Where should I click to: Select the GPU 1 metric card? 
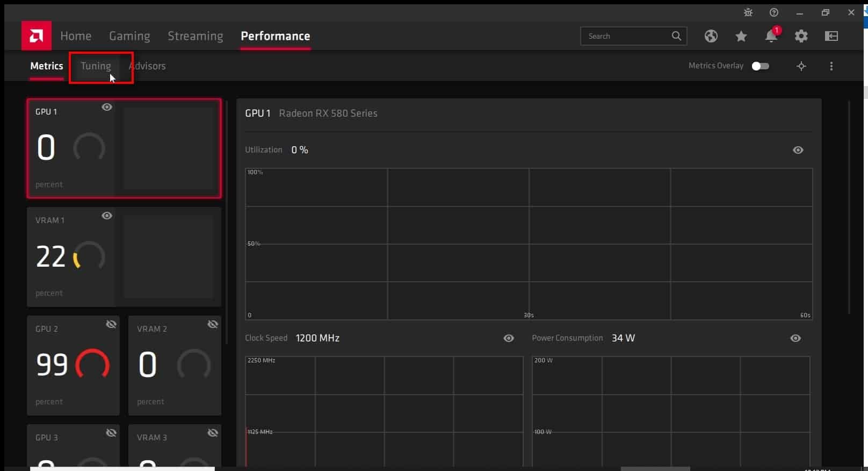click(124, 148)
